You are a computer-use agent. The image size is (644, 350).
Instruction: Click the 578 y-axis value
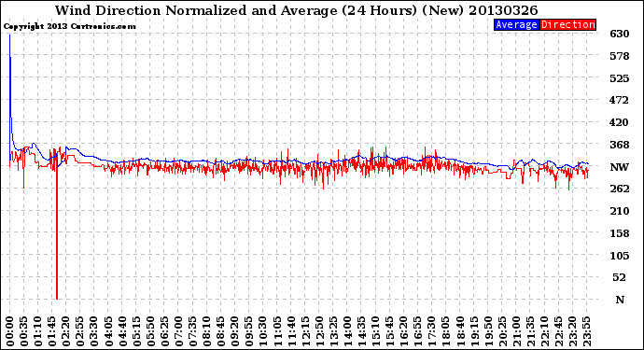(620, 56)
